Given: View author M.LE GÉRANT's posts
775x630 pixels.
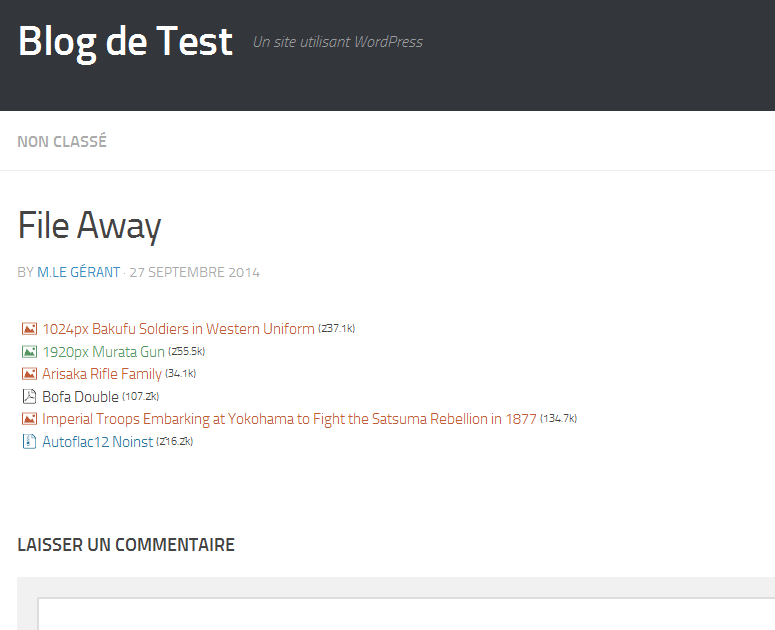Looking at the screenshot, I should 79,272.
